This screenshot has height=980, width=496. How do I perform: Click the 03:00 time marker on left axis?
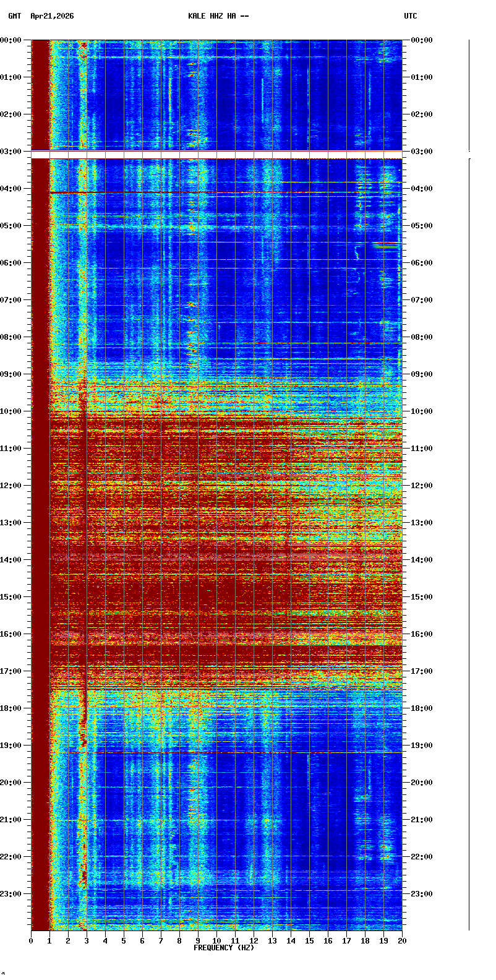pos(11,152)
